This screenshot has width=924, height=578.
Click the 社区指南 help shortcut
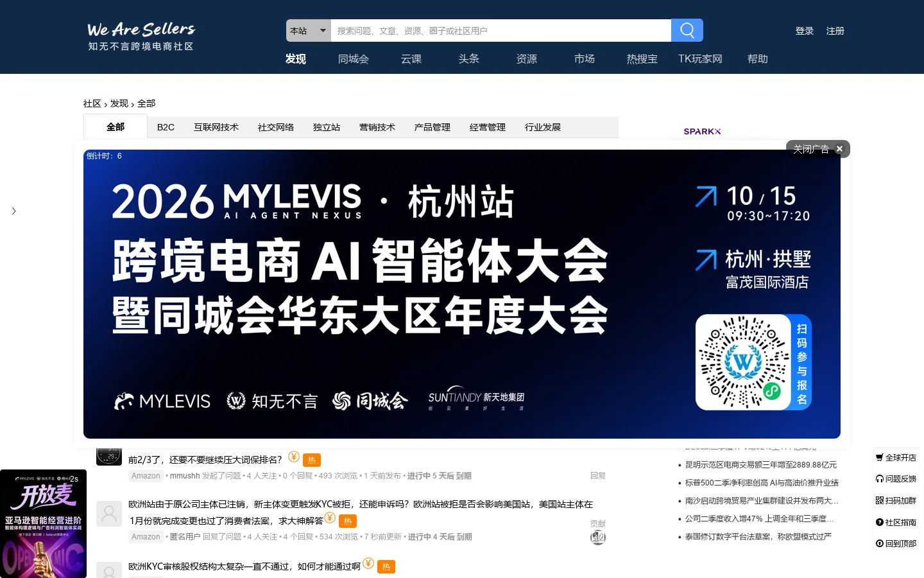(896, 523)
